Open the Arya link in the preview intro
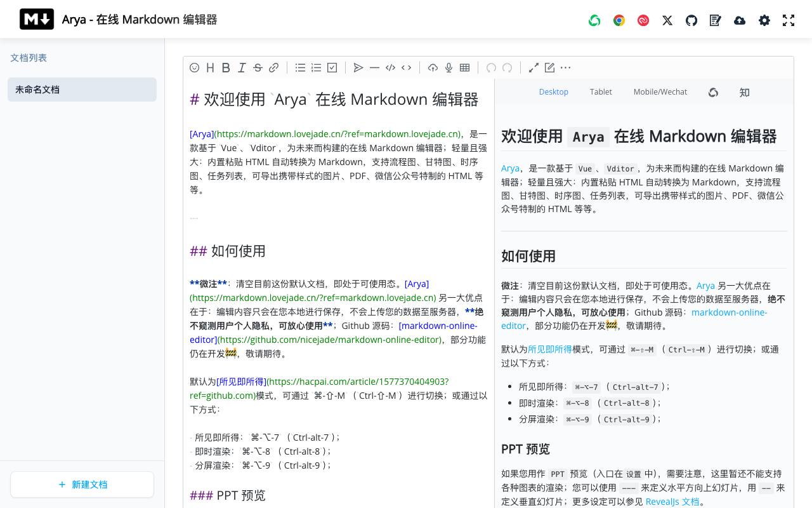This screenshot has width=812, height=508. [x=510, y=168]
